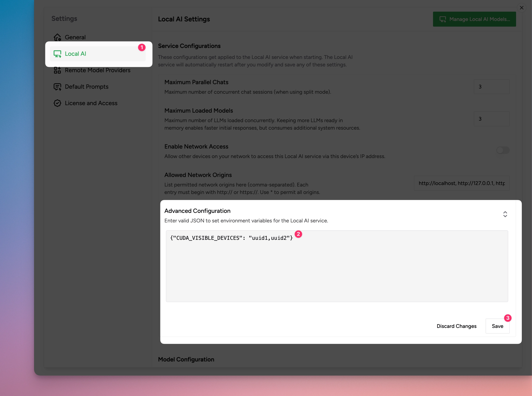Click the Default Prompts chat bubble icon
Image resolution: width=532 pixels, height=396 pixels.
tap(57, 87)
